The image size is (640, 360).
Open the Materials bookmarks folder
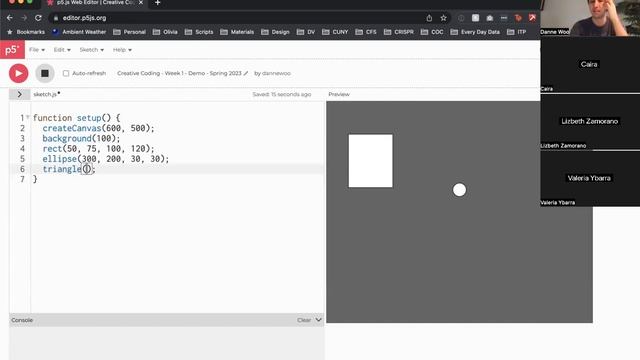tap(237, 32)
